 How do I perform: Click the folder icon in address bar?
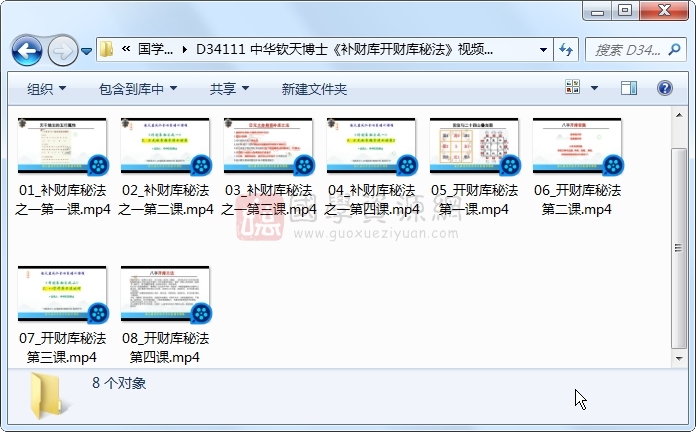(x=106, y=49)
